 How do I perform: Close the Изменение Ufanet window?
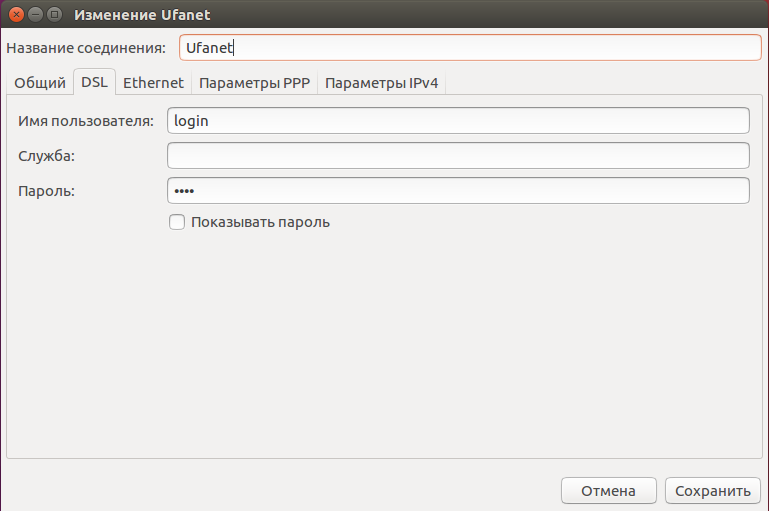(x=16, y=14)
